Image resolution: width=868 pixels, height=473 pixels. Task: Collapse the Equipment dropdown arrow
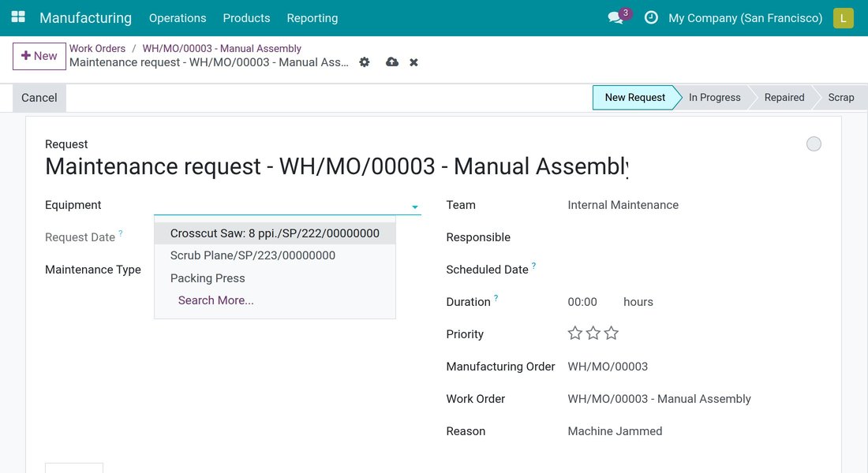(x=414, y=207)
